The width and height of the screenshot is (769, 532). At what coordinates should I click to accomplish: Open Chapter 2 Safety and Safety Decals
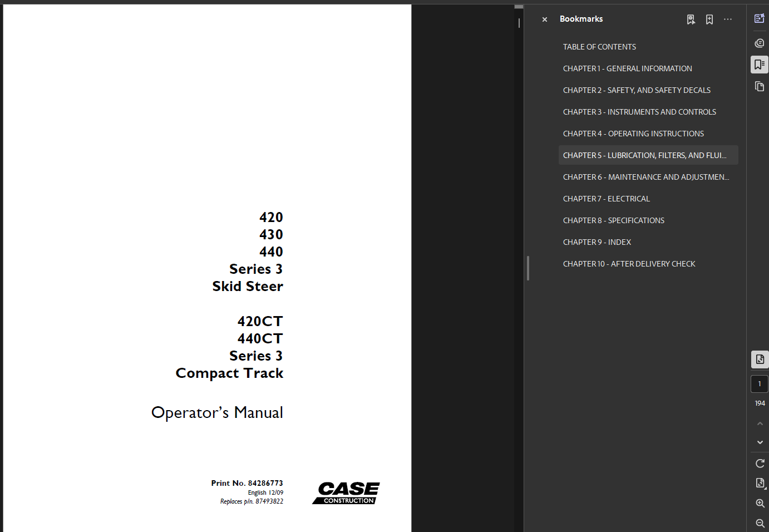click(x=637, y=90)
